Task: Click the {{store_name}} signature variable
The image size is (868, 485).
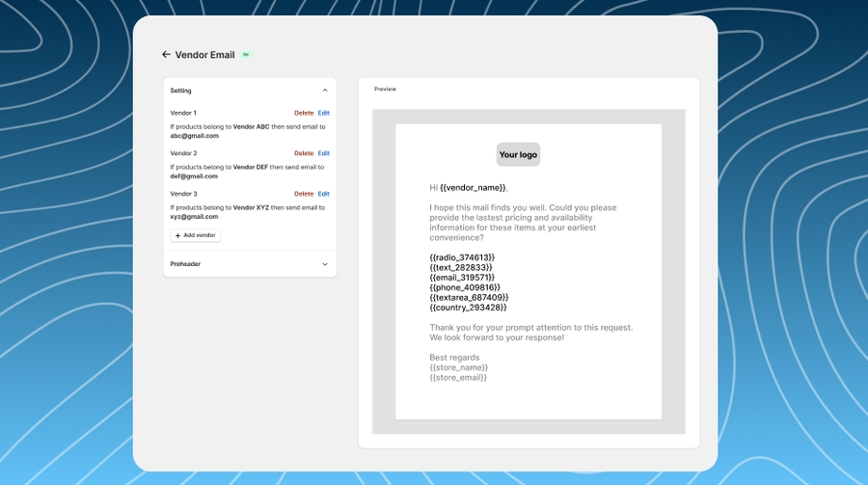Action: (x=459, y=367)
